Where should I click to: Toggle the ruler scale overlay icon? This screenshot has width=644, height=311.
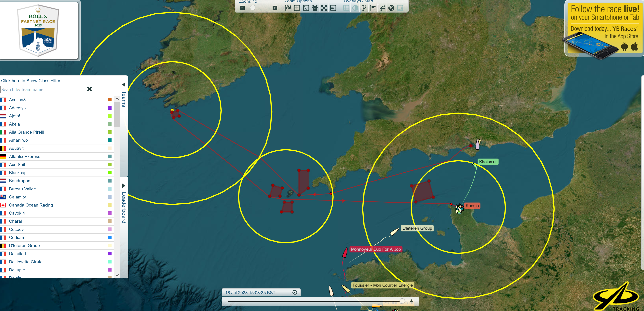(400, 8)
